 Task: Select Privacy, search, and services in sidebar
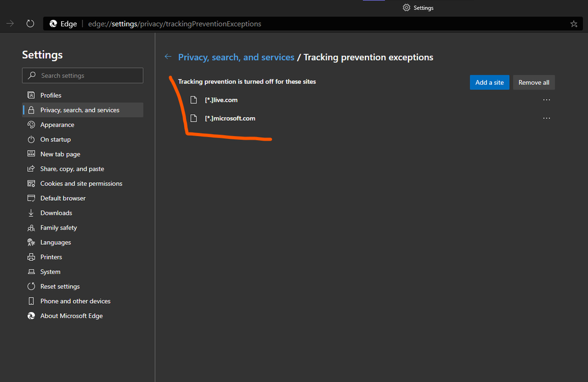tap(82, 110)
